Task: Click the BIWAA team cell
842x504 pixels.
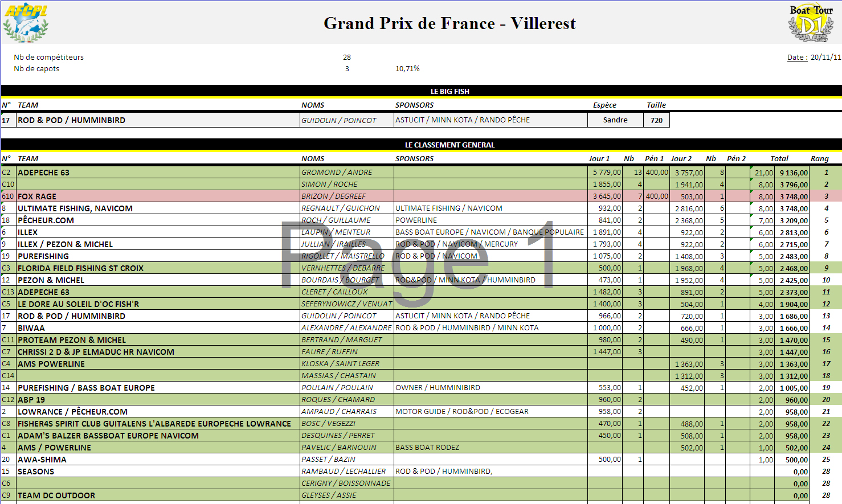Action: point(158,327)
